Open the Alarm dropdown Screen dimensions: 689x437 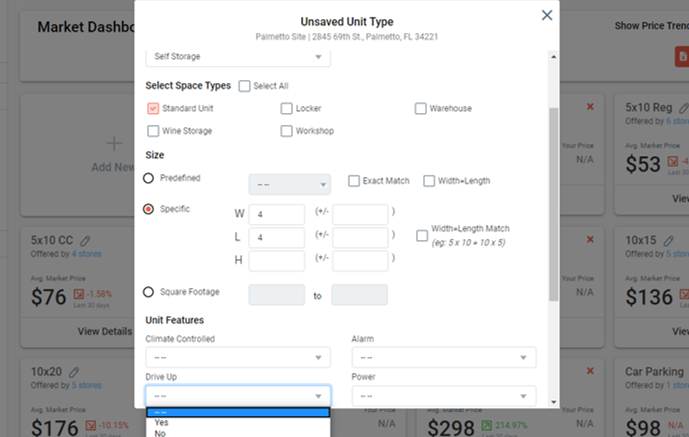click(x=444, y=358)
